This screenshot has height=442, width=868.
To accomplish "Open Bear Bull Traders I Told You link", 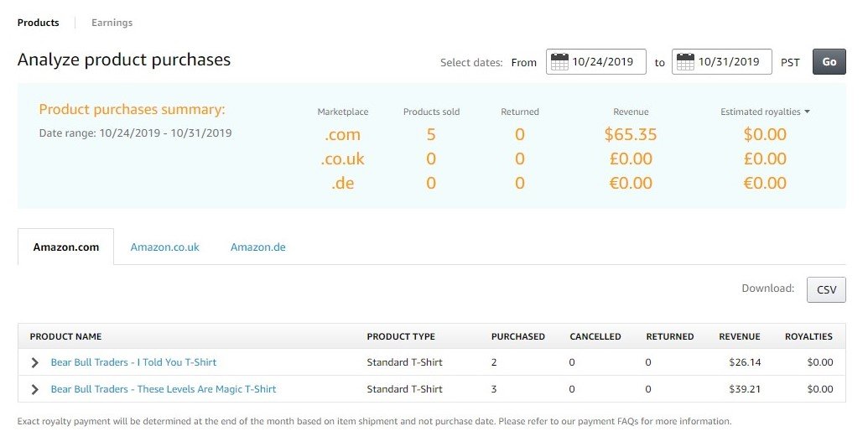I will coord(133,362).
